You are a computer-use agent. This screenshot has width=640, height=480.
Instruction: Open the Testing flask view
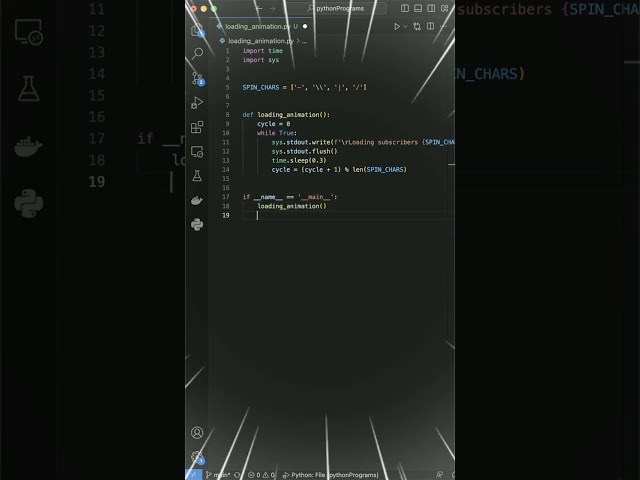coord(197,176)
